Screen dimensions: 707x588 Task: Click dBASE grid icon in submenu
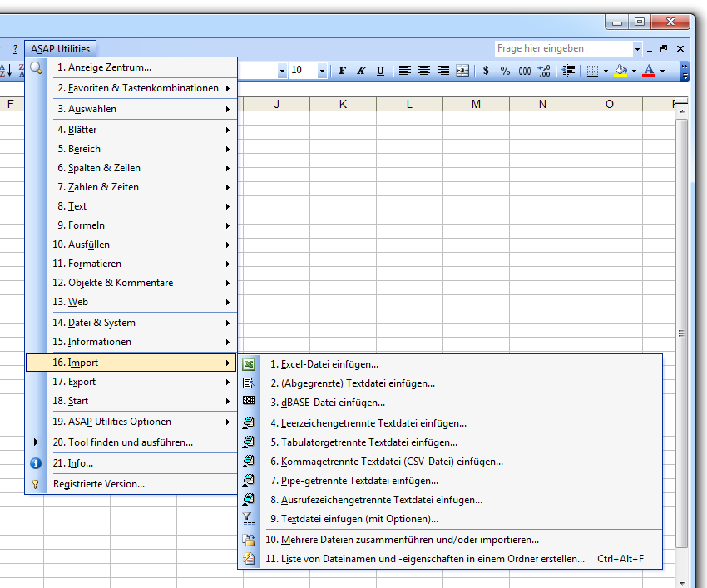pos(249,400)
